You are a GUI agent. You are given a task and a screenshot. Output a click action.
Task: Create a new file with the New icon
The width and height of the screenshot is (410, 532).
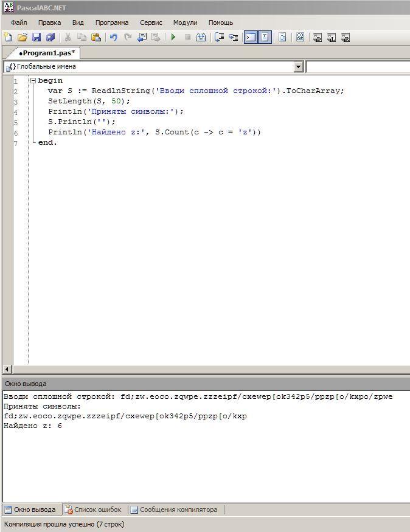coord(8,37)
